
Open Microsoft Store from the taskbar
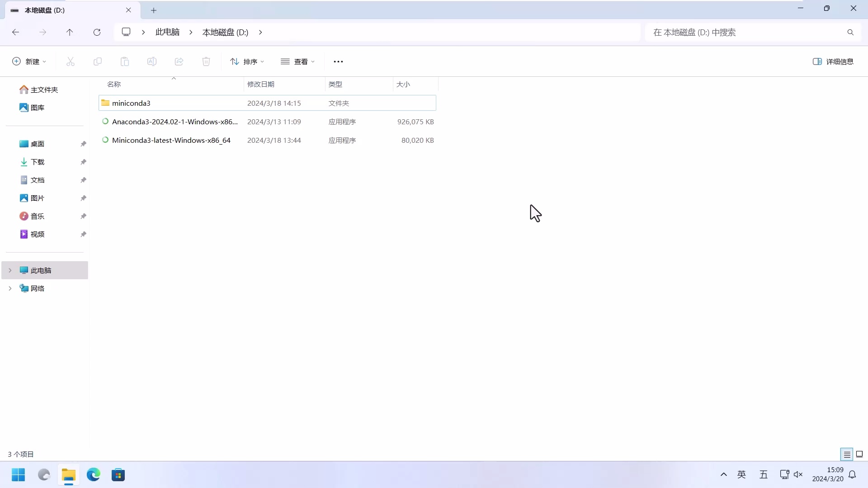click(118, 475)
